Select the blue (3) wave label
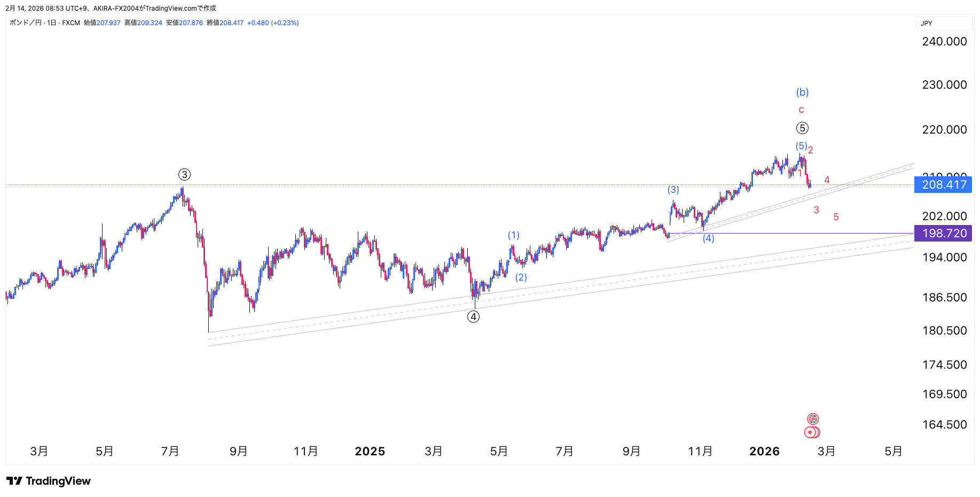 point(673,190)
